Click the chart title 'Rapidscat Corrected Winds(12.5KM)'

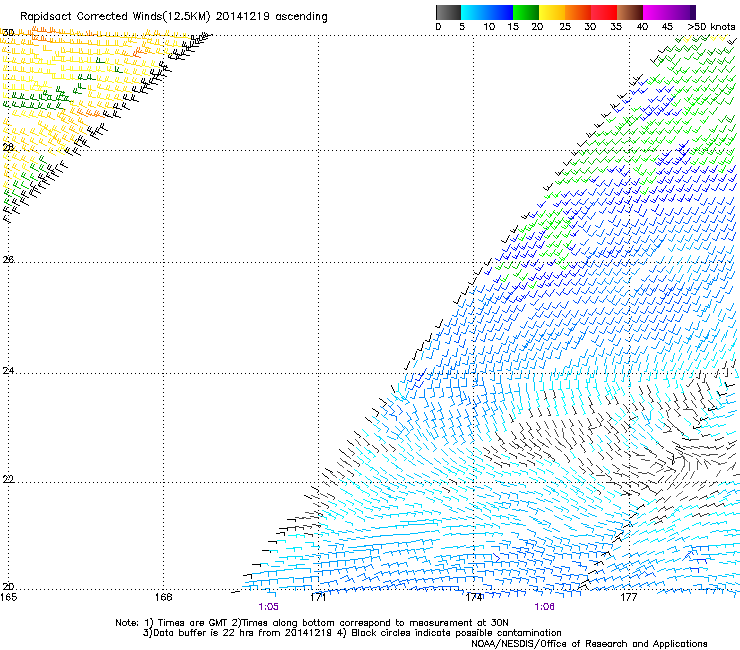pyautogui.click(x=115, y=17)
